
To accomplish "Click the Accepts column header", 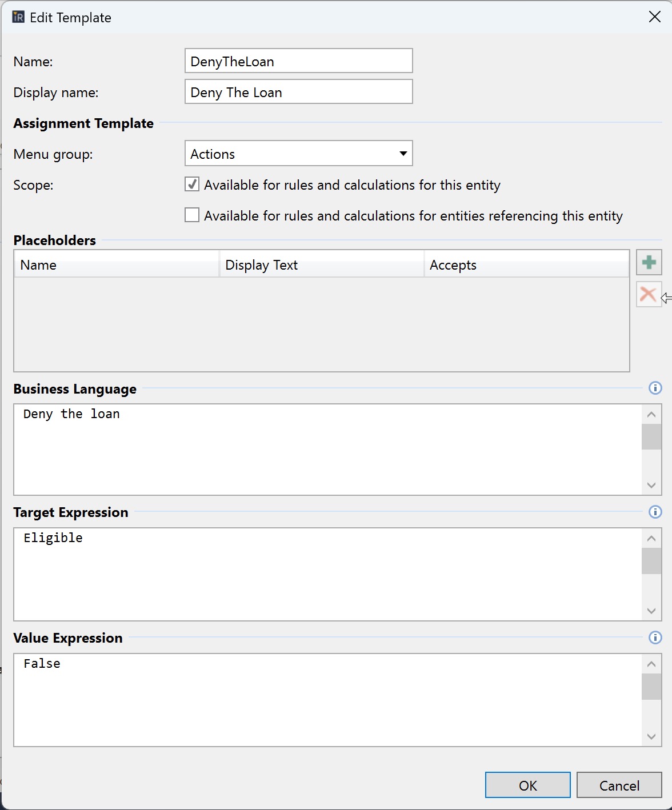I will [526, 265].
